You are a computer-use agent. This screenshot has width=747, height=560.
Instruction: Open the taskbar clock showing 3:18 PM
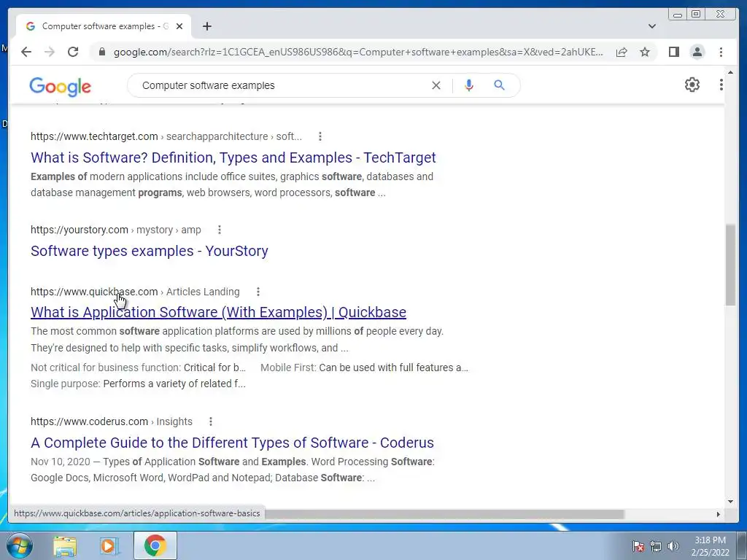pos(710,546)
